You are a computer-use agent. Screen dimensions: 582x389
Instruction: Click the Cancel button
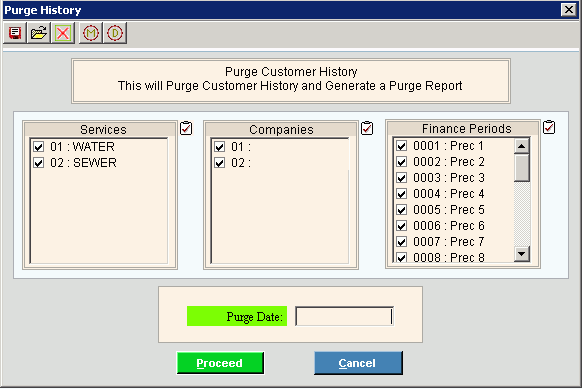358,363
